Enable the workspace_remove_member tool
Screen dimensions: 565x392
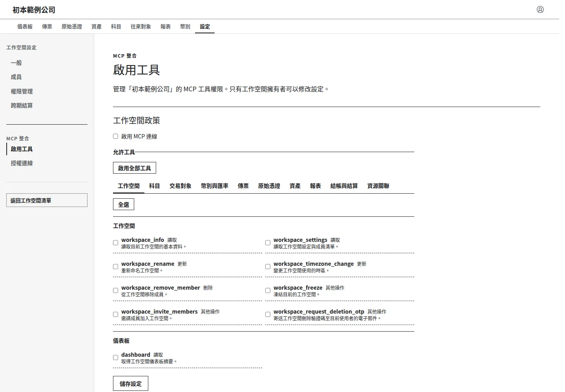(x=115, y=290)
